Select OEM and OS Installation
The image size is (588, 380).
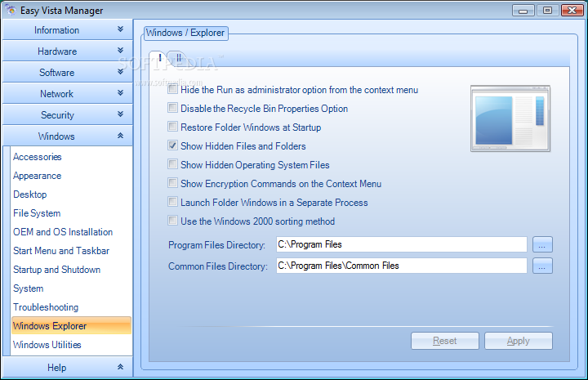(63, 232)
